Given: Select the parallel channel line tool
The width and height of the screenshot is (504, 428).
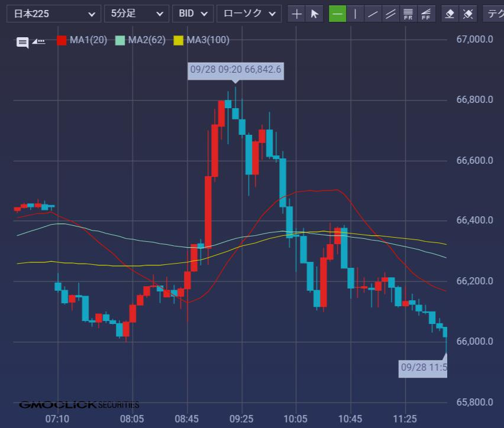Looking at the screenshot, I should (390, 14).
